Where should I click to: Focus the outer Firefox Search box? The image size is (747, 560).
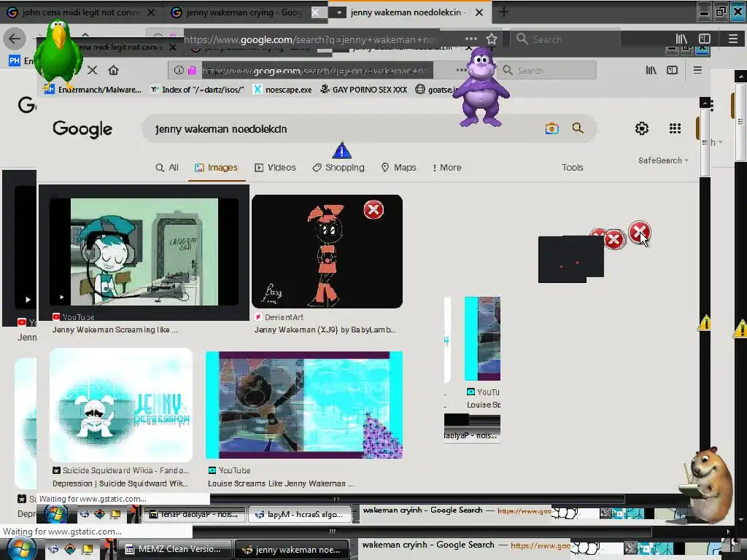pos(565,39)
